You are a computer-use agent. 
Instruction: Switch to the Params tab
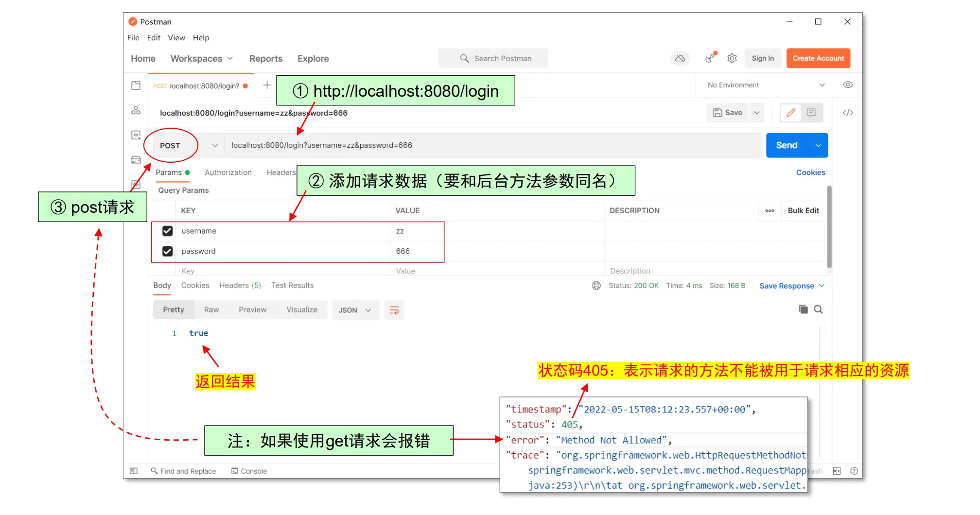point(173,172)
